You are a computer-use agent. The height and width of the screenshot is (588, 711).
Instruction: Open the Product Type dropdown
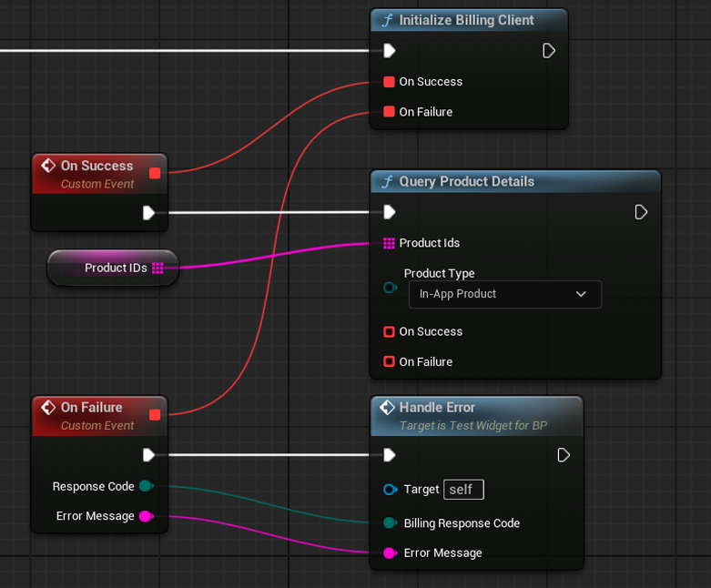[x=503, y=294]
